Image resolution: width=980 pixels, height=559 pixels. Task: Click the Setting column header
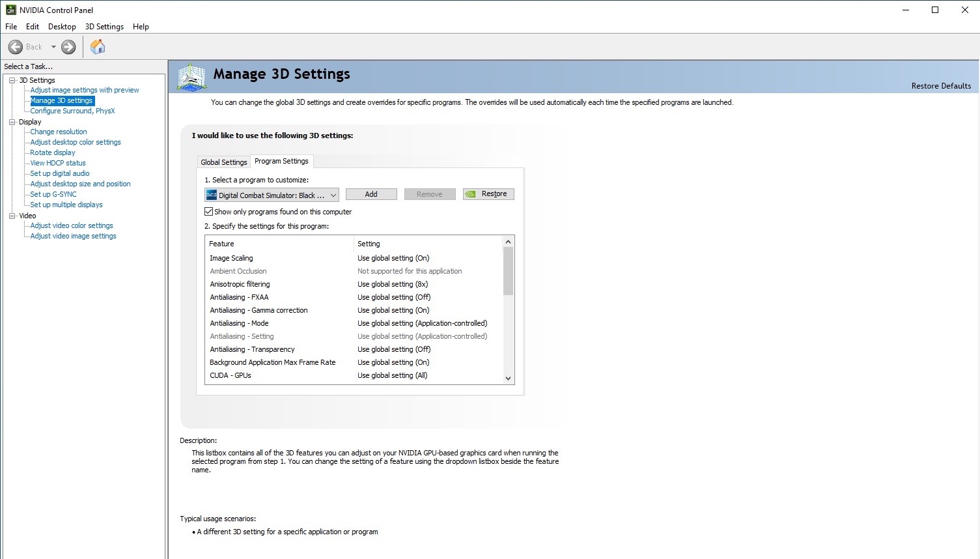(428, 244)
